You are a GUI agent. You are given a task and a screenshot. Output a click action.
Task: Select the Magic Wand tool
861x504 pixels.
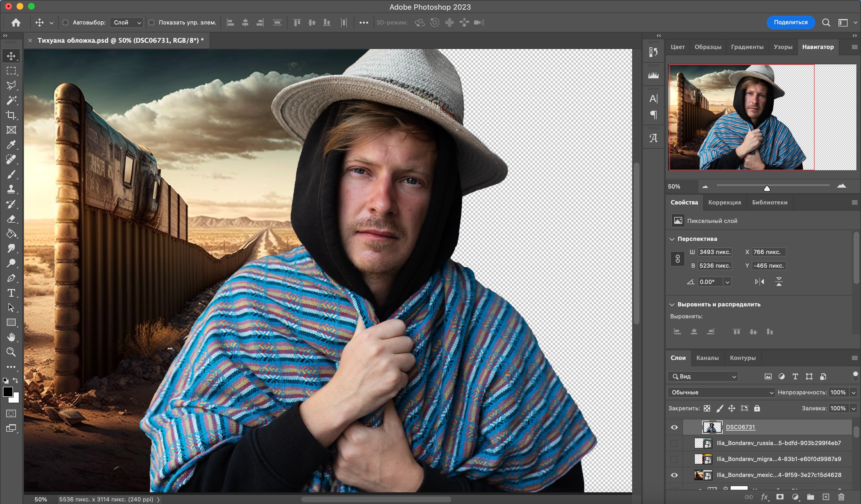coord(11,100)
